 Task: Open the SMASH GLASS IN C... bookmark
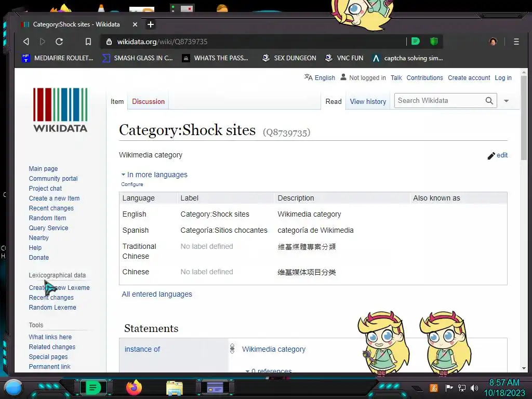point(138,58)
